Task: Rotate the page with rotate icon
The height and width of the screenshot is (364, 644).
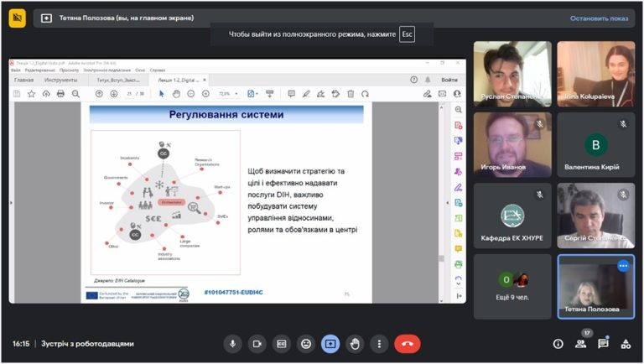Action: pyautogui.click(x=365, y=94)
